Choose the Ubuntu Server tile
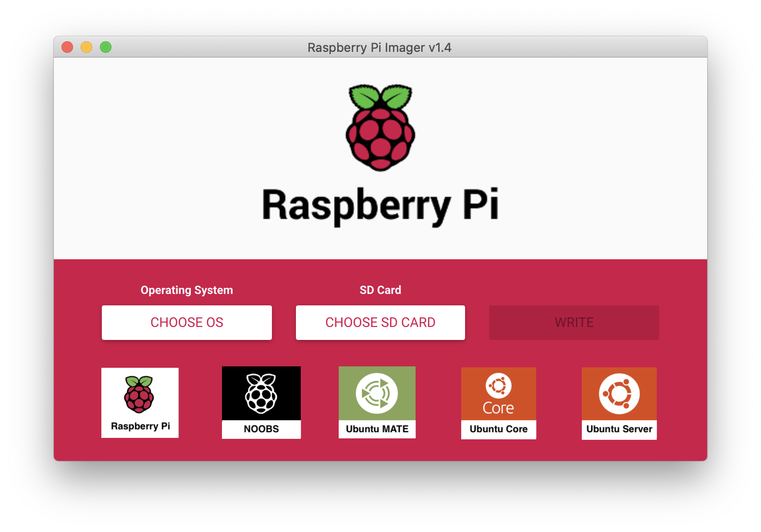 [619, 403]
